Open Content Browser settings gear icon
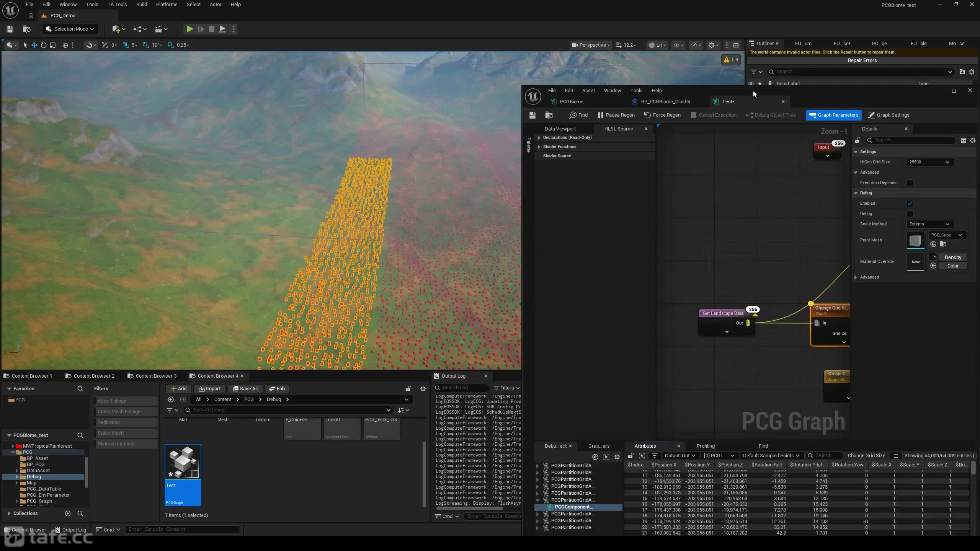Image resolution: width=980 pixels, height=551 pixels. [423, 389]
